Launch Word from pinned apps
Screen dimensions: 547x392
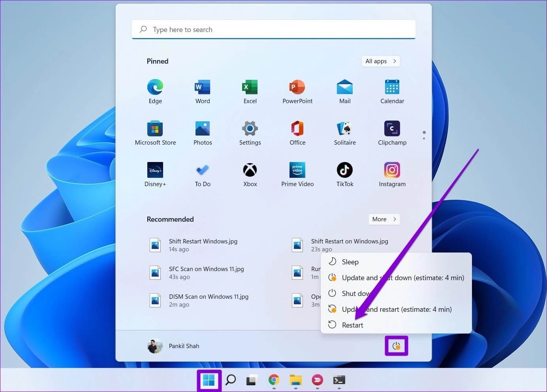(203, 91)
